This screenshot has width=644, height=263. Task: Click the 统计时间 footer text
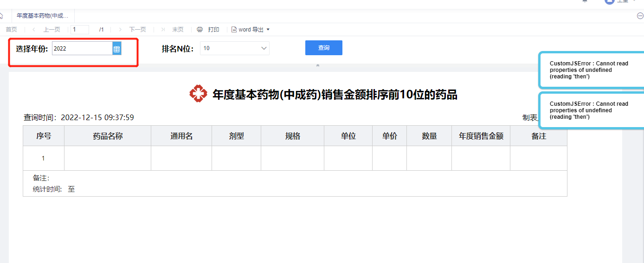(x=54, y=189)
